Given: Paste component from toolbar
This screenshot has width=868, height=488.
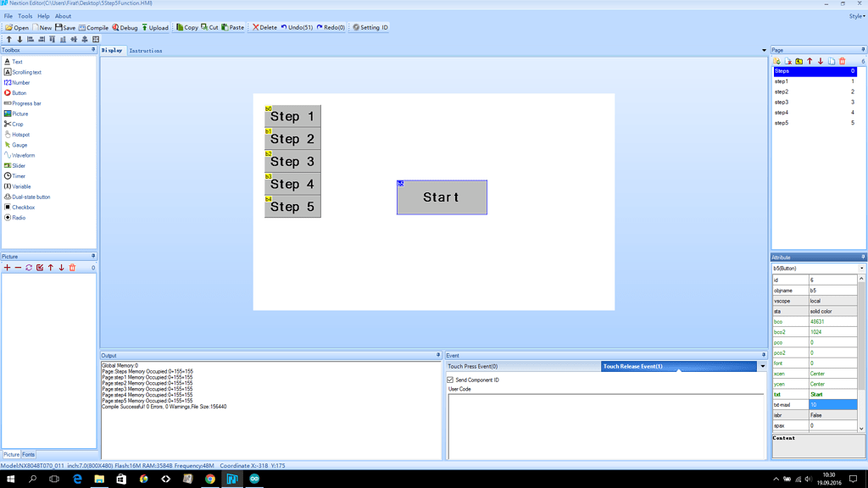Looking at the screenshot, I should click(233, 27).
